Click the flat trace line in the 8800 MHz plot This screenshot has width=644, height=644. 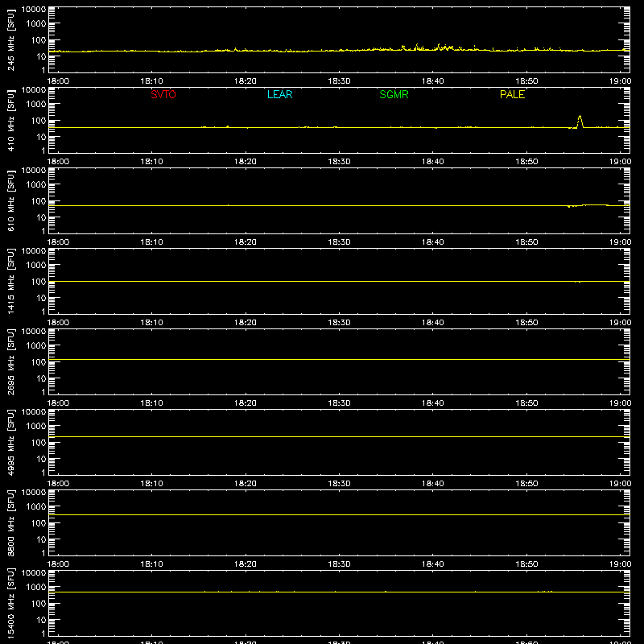[x=339, y=514]
